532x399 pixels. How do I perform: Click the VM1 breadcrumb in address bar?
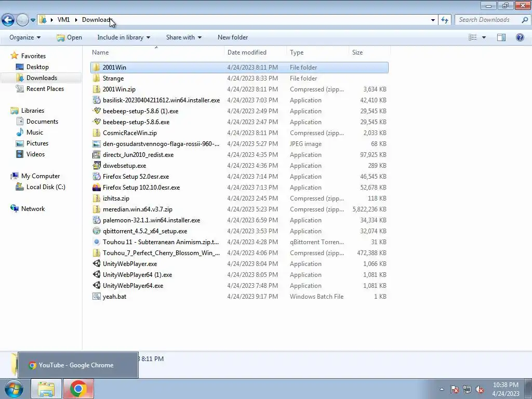coord(63,20)
